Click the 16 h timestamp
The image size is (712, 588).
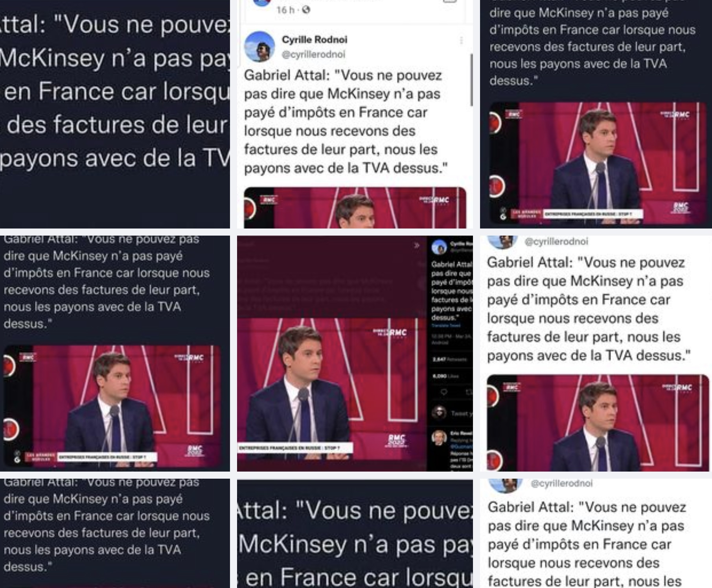285,10
